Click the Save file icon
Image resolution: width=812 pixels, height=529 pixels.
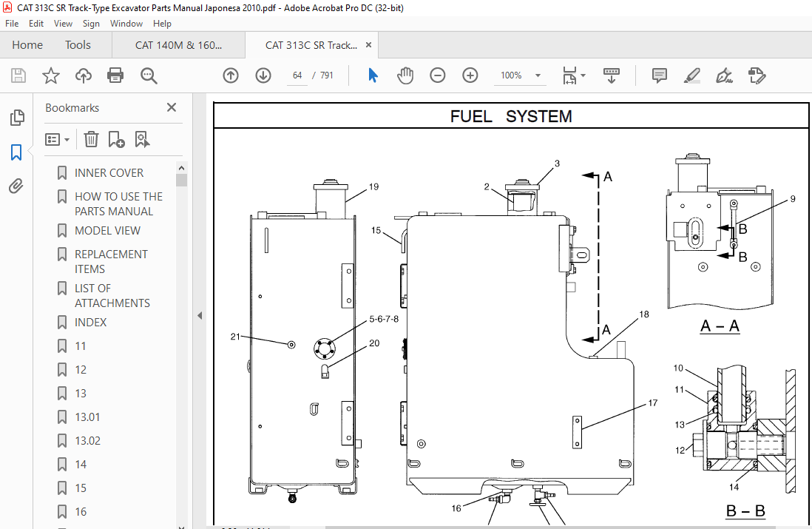tap(18, 75)
